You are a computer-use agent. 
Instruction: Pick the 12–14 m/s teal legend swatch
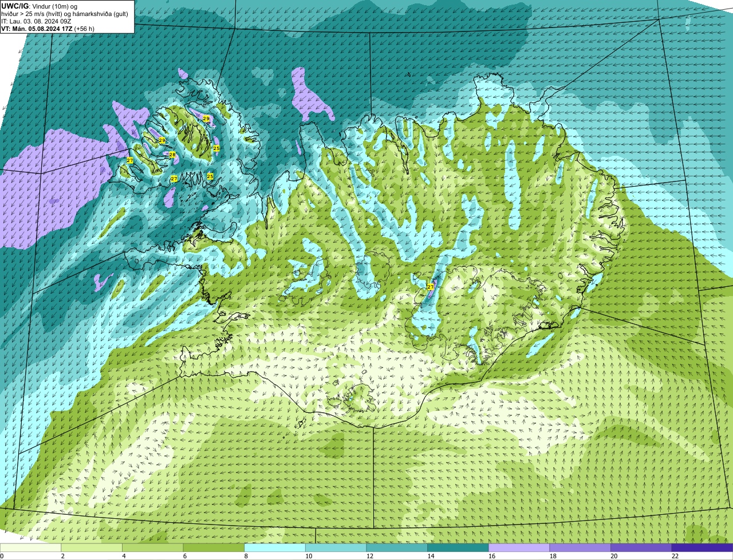tap(397, 547)
